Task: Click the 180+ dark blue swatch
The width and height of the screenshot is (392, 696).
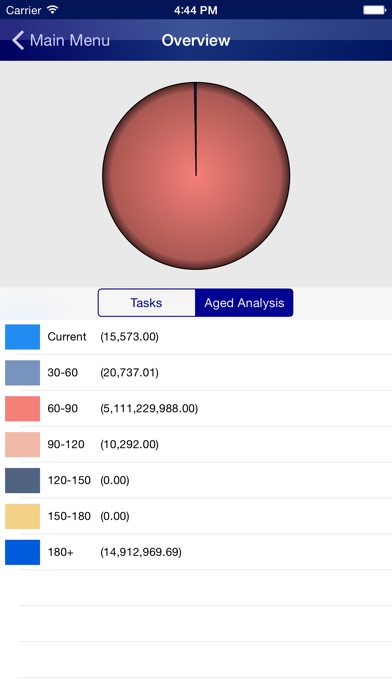Action: (x=23, y=552)
